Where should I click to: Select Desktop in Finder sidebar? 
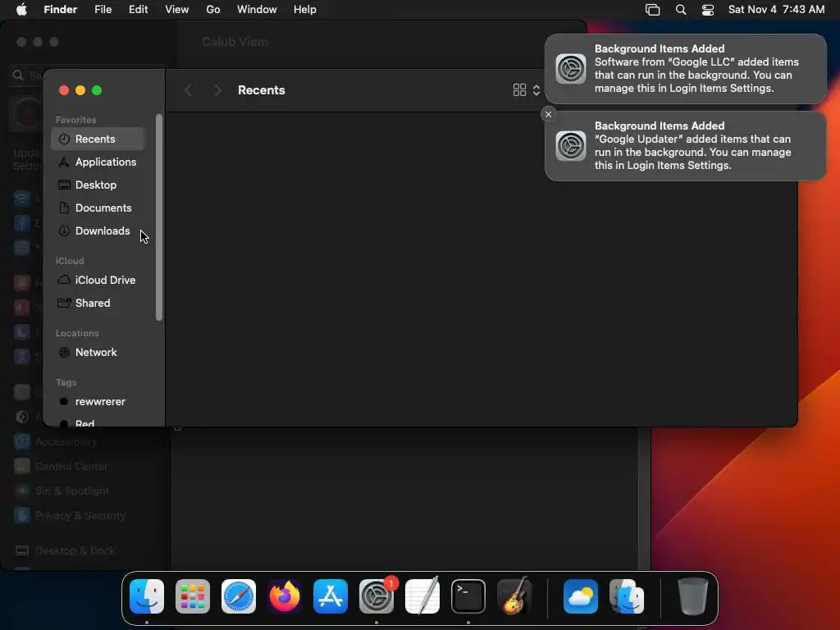click(x=98, y=185)
